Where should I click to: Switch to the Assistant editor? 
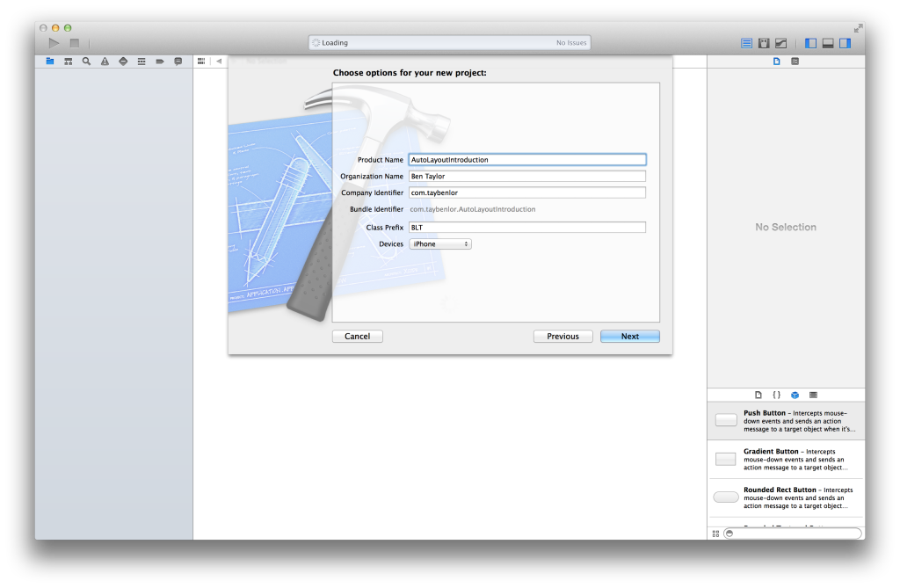click(x=764, y=43)
